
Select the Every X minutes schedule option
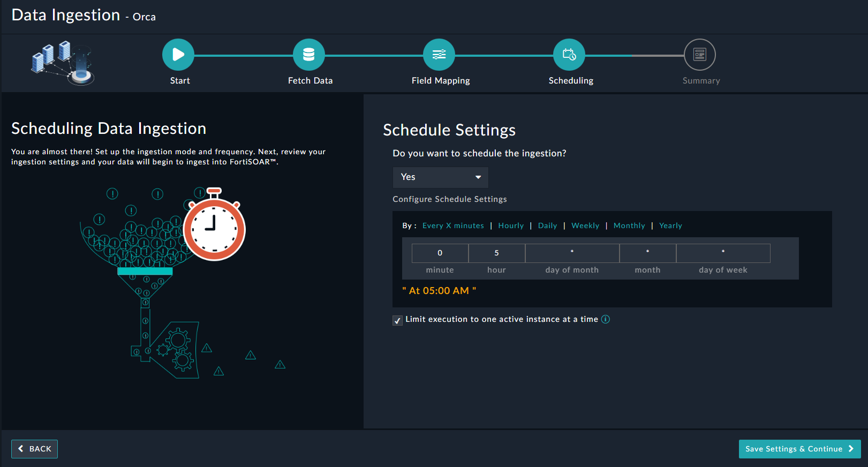coord(453,225)
